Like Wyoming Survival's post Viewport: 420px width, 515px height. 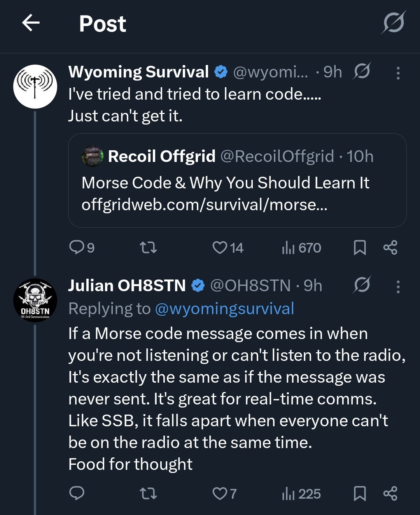220,247
